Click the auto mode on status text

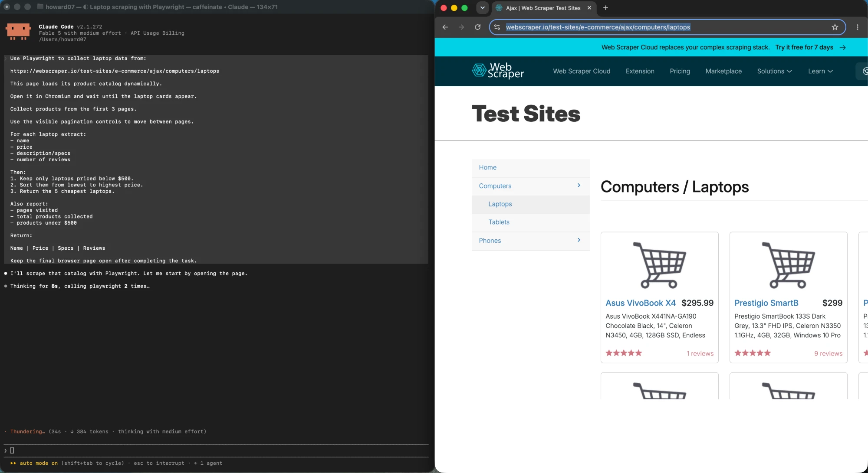point(39,463)
